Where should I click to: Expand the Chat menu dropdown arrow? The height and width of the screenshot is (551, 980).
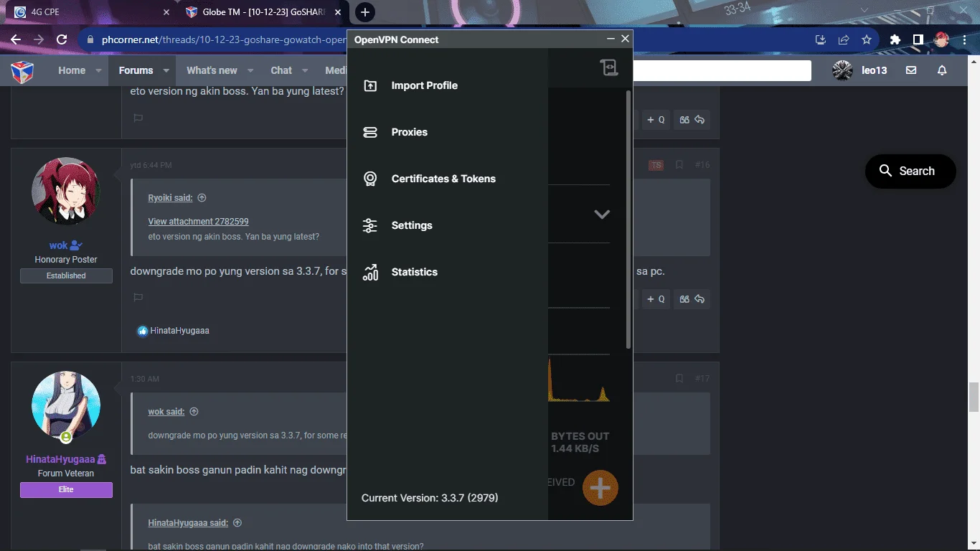(305, 70)
